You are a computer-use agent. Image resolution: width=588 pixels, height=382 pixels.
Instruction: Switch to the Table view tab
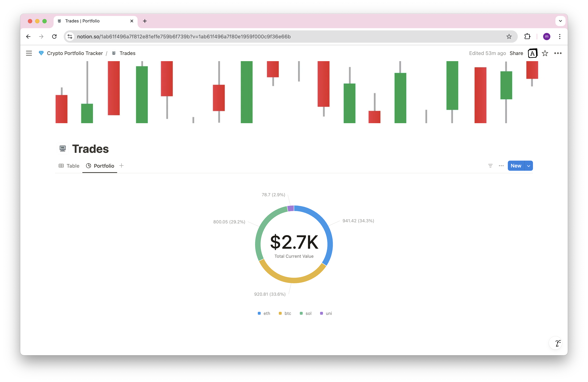coord(69,166)
